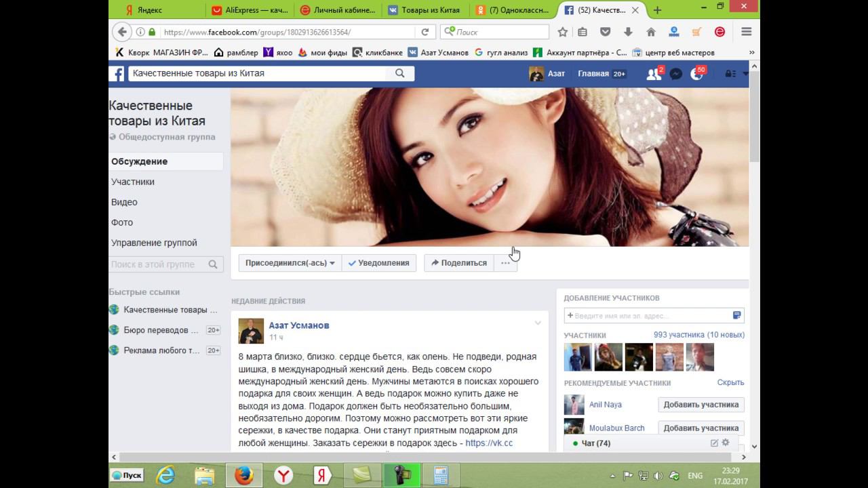Switch to the Личный кабинет tab
This screenshot has height=488, width=868.
coord(337,10)
